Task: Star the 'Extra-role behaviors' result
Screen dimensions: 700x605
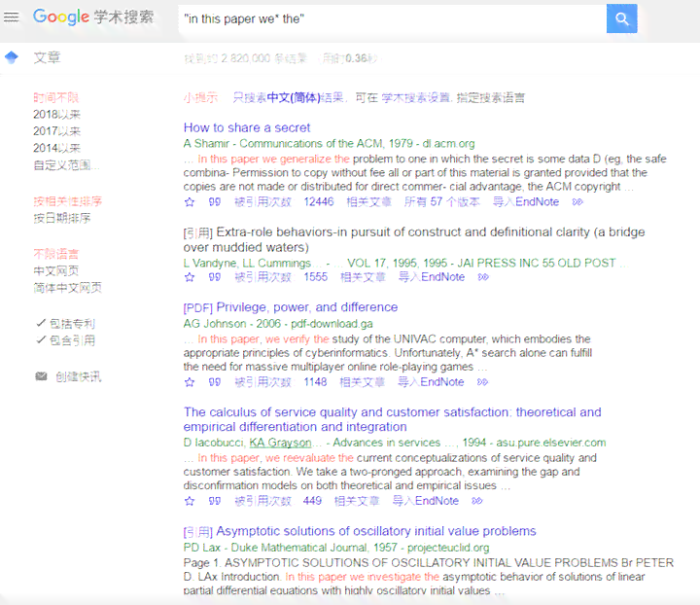Action: tap(190, 277)
